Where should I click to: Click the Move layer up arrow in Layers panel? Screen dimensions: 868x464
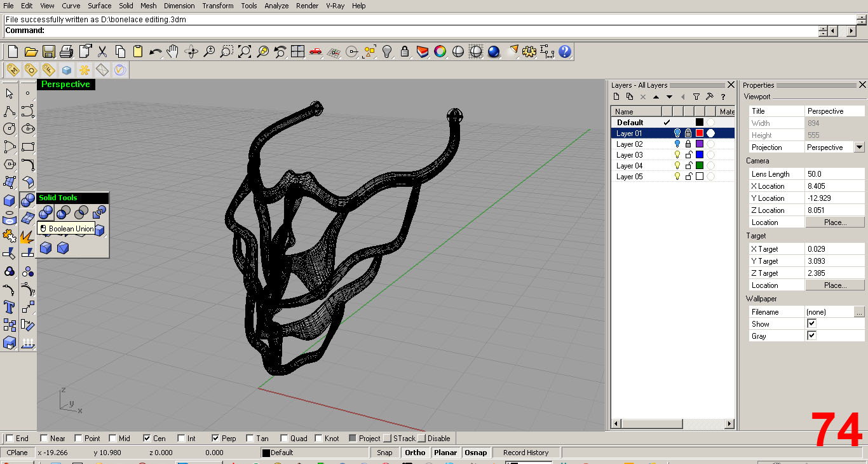(x=656, y=97)
